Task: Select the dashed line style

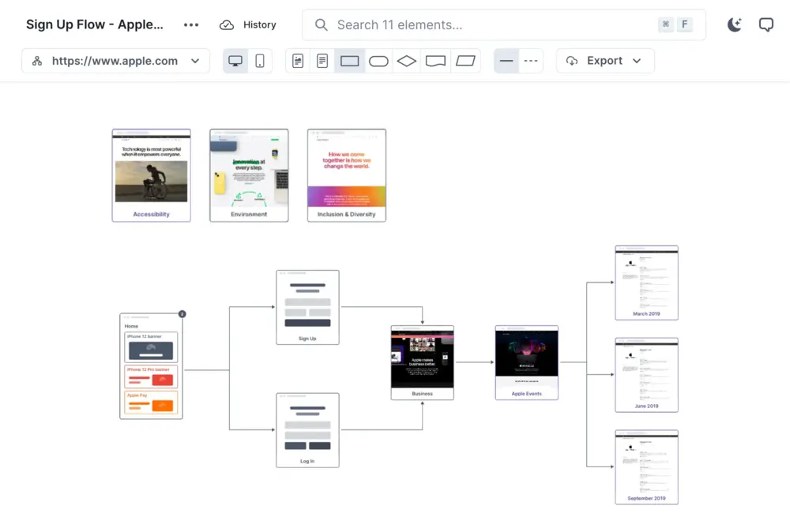Action: pos(530,60)
